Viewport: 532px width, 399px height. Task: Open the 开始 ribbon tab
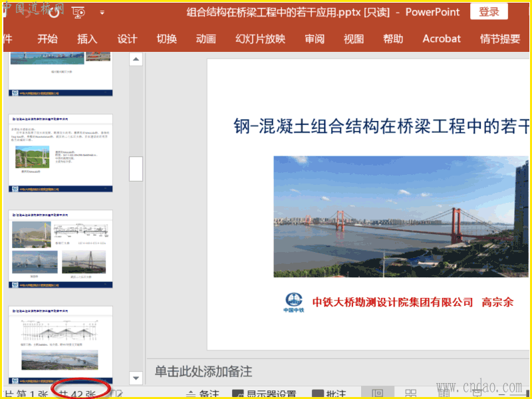tap(47, 39)
